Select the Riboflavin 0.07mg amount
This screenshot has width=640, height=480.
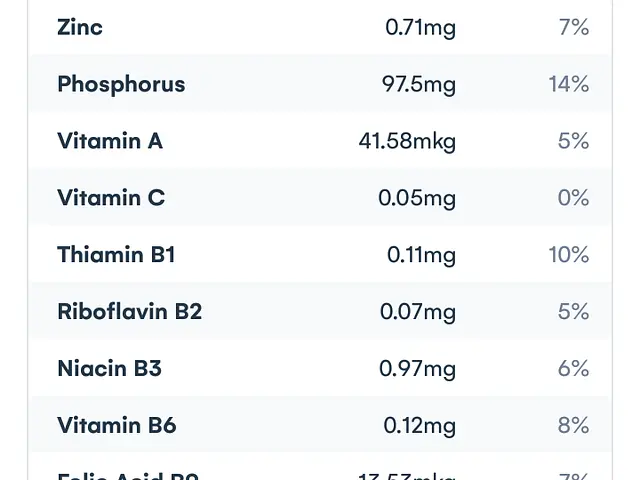[418, 313]
